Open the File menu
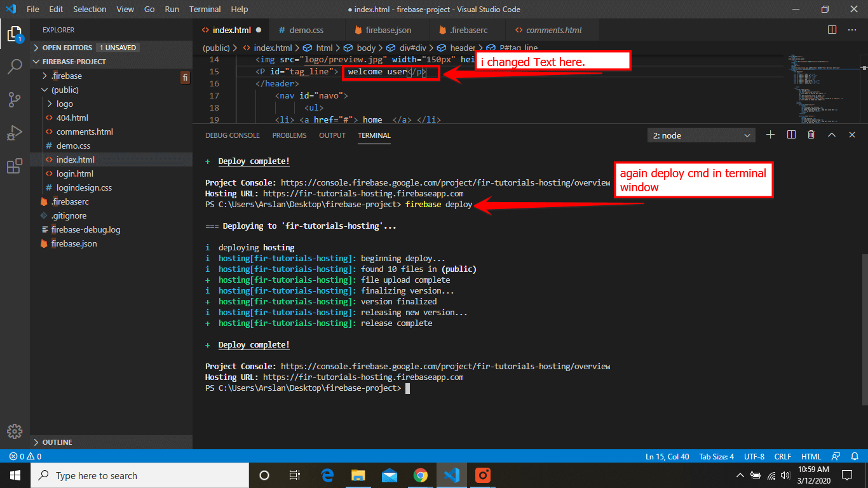The width and height of the screenshot is (868, 488). point(33,9)
